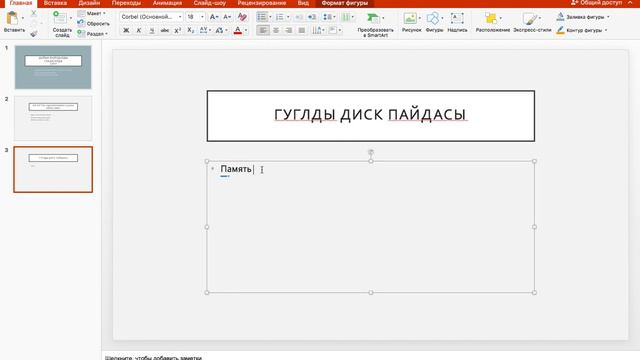Click the Общий доступ share button
This screenshot has height=360, width=640.
coord(596,3)
